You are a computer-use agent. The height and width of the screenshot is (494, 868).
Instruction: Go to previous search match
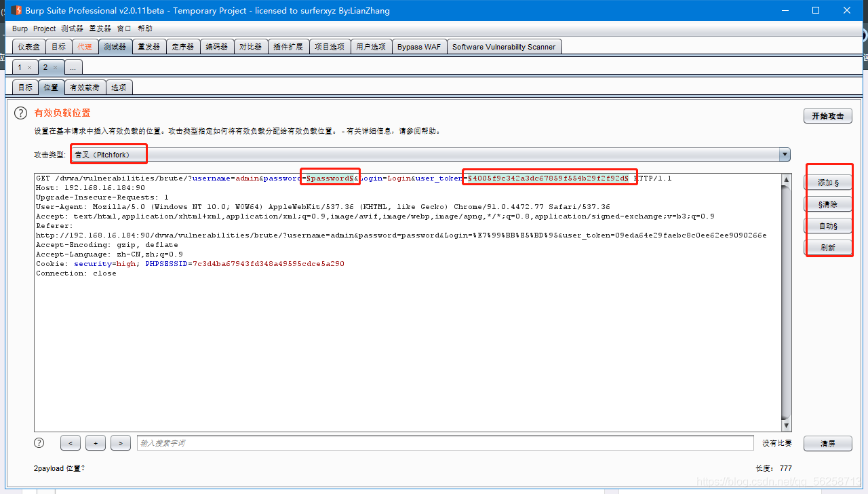pos(71,443)
